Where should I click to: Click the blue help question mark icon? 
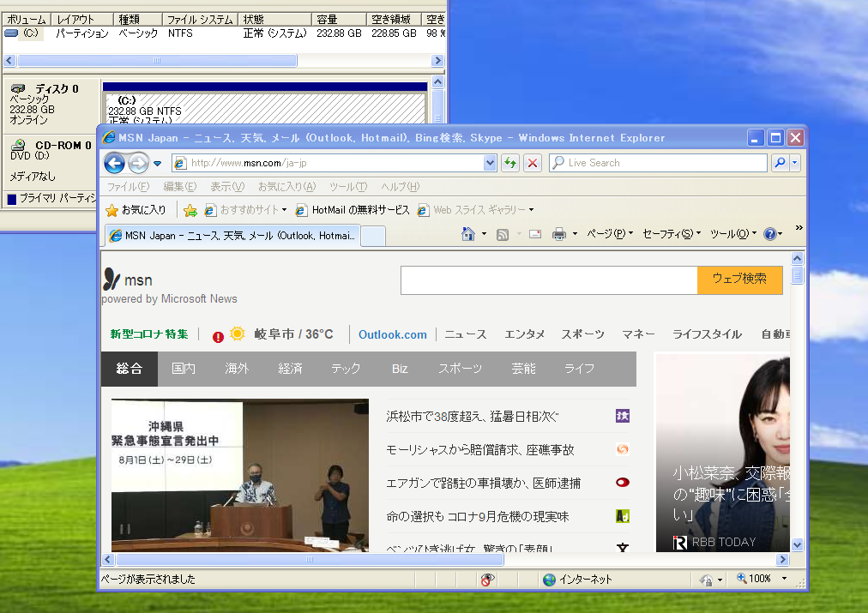click(769, 234)
